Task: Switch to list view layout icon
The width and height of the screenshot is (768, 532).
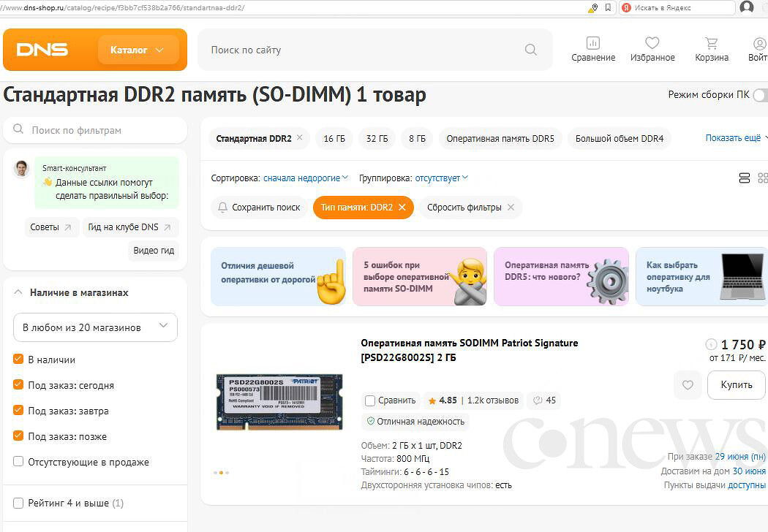Action: click(745, 178)
